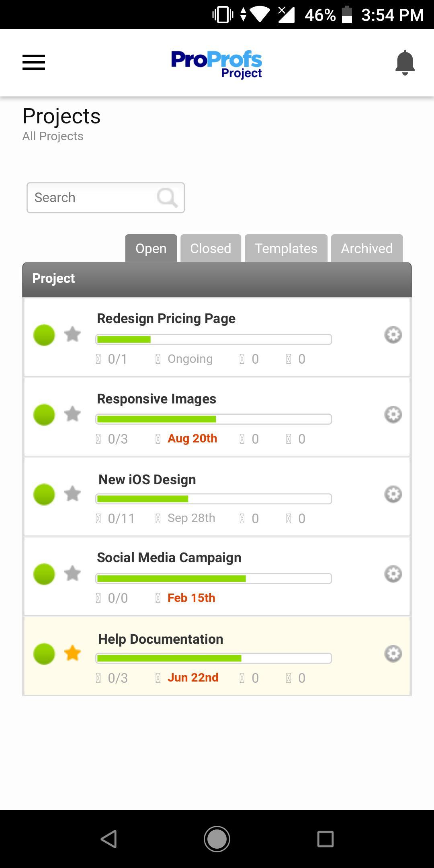Open the hamburger navigation menu
The image size is (434, 868).
point(34,62)
